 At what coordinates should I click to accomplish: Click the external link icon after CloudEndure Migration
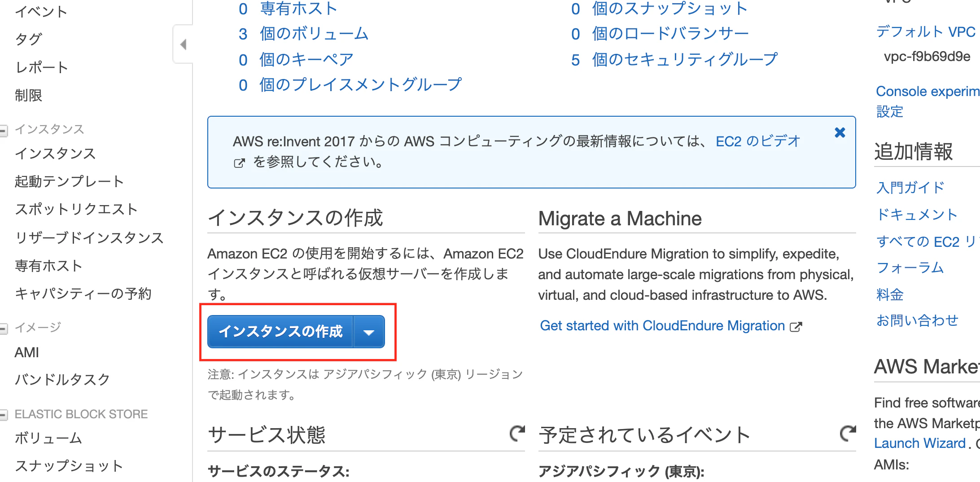pyautogui.click(x=796, y=325)
